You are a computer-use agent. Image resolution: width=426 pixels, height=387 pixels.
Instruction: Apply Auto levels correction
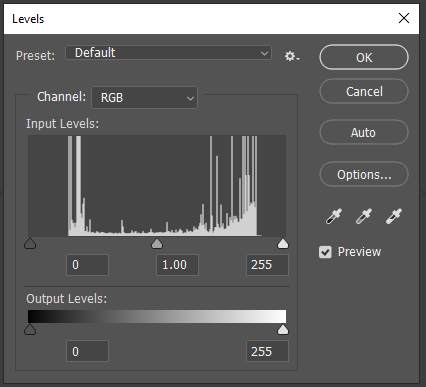click(x=364, y=132)
